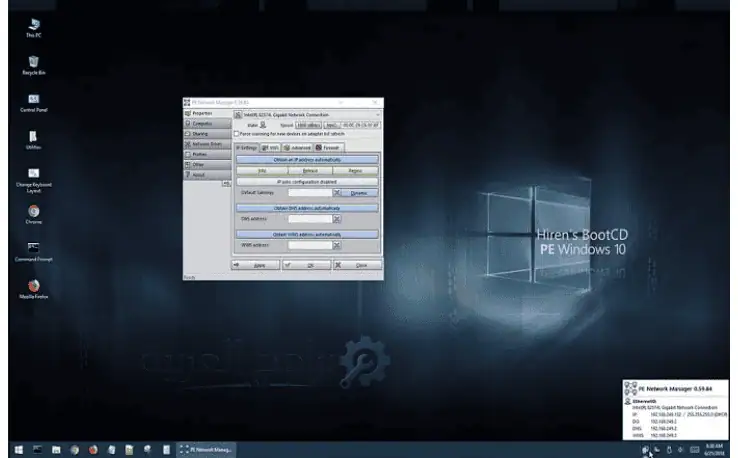Click the Default Gateway input field
The width and height of the screenshot is (738, 458).
click(310, 193)
